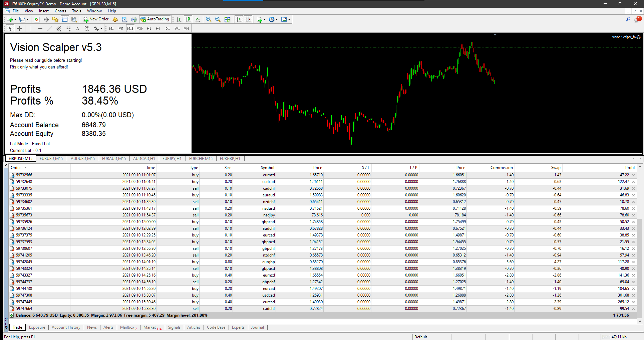Screen dimensions: 644x340
Task: Toggle the AutoTrading button
Action: (x=155, y=19)
